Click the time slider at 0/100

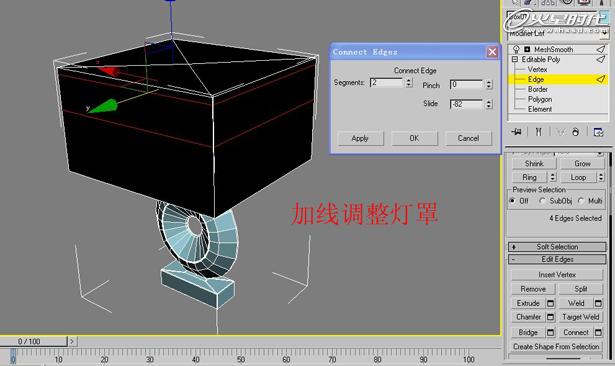pos(33,341)
